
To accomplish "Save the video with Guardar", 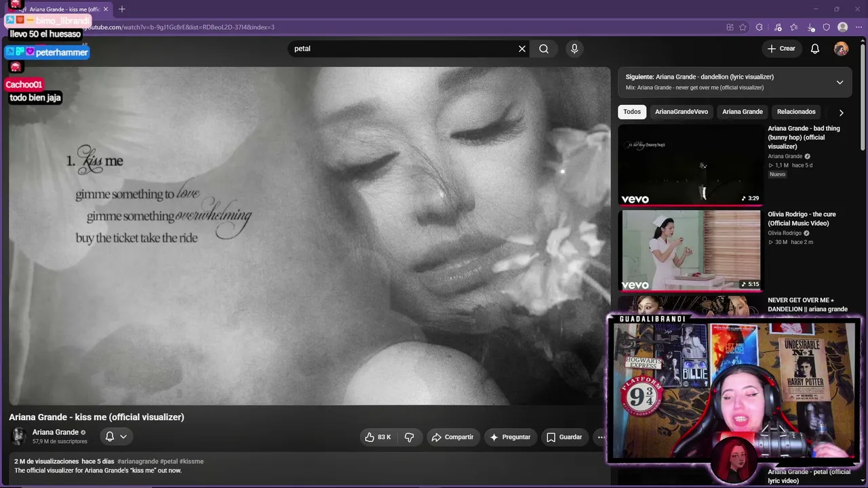I will point(564,437).
